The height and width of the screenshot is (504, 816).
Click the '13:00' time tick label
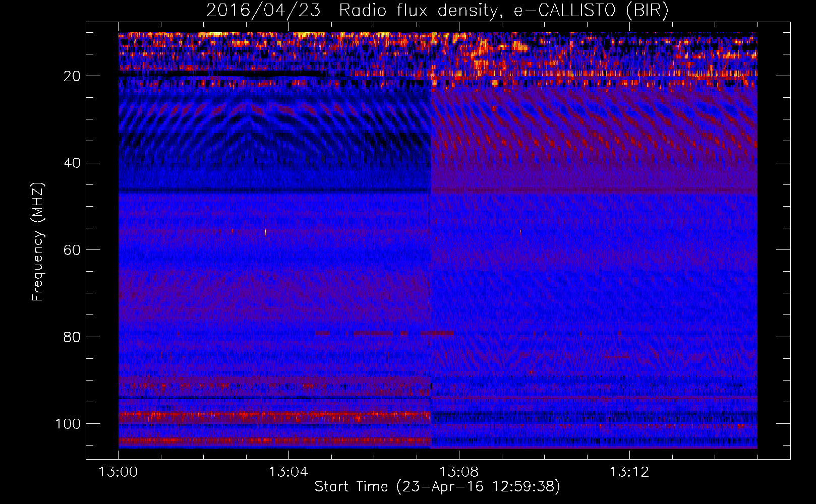pyautogui.click(x=118, y=472)
